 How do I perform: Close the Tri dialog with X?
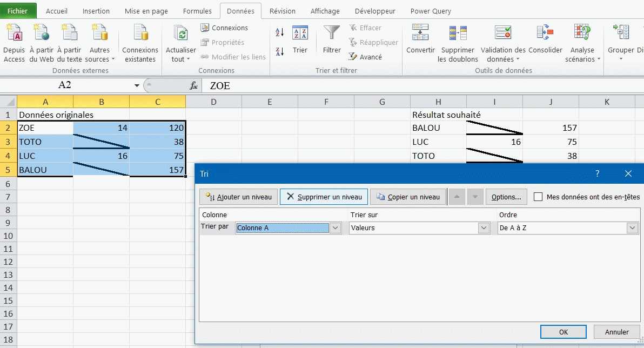pos(628,173)
